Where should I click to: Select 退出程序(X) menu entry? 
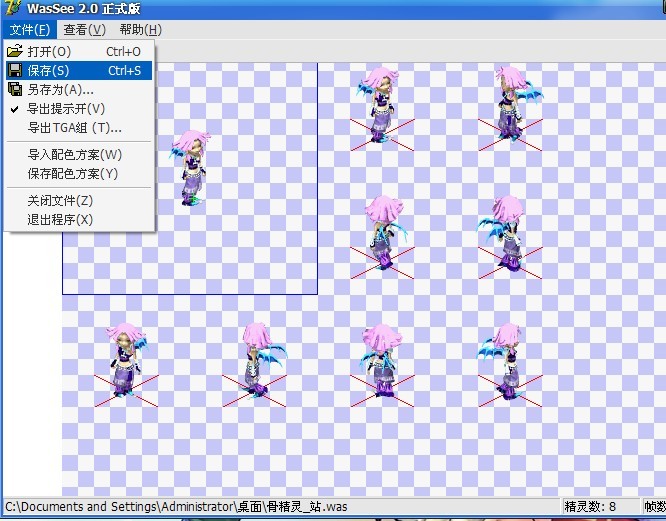[x=79, y=220]
